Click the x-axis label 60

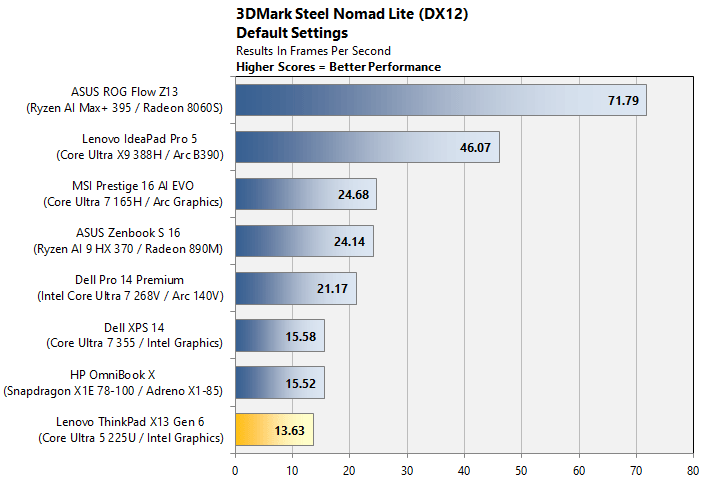point(579,471)
